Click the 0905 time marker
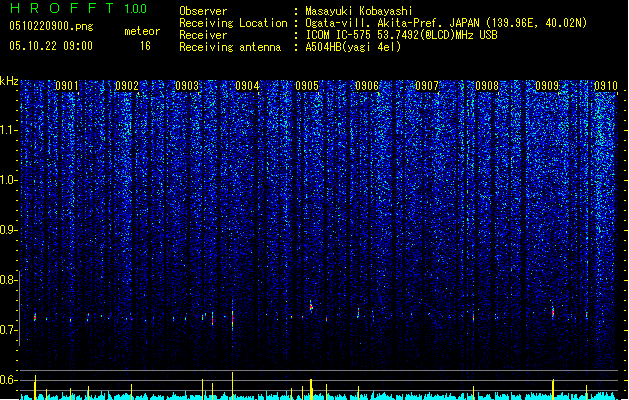This screenshot has height=400, width=629. [307, 86]
